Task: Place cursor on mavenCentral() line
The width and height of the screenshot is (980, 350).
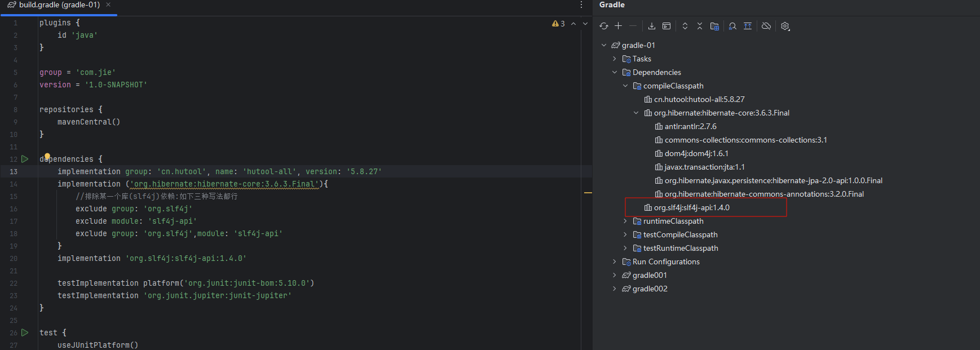Action: click(89, 122)
